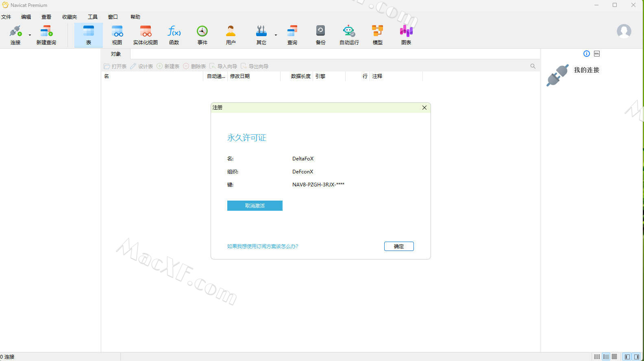The image size is (644, 361).
Task: Open the 如果我想使用订阅方案该怎么办? link
Action: 263,246
